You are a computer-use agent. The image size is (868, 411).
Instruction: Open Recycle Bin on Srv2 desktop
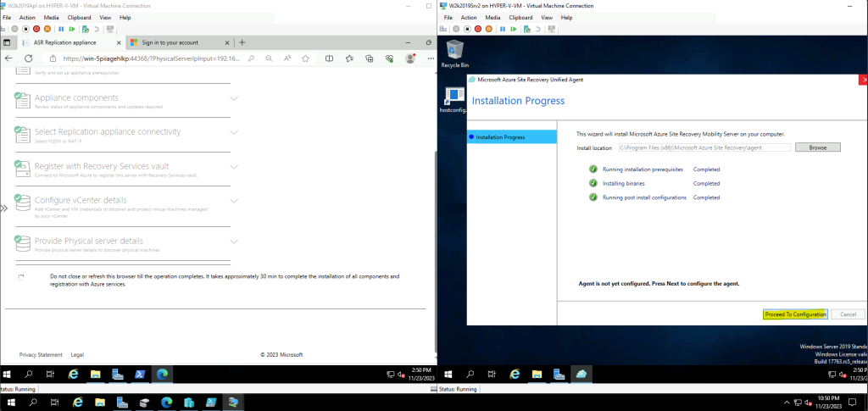[454, 53]
